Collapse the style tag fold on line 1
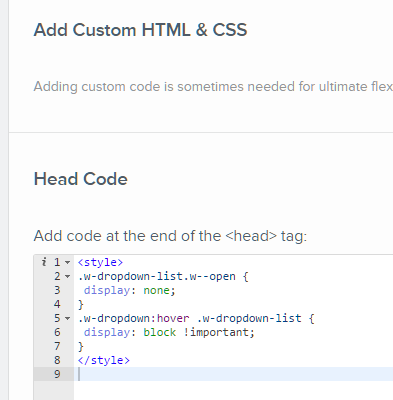This screenshot has width=393, height=400. point(68,263)
